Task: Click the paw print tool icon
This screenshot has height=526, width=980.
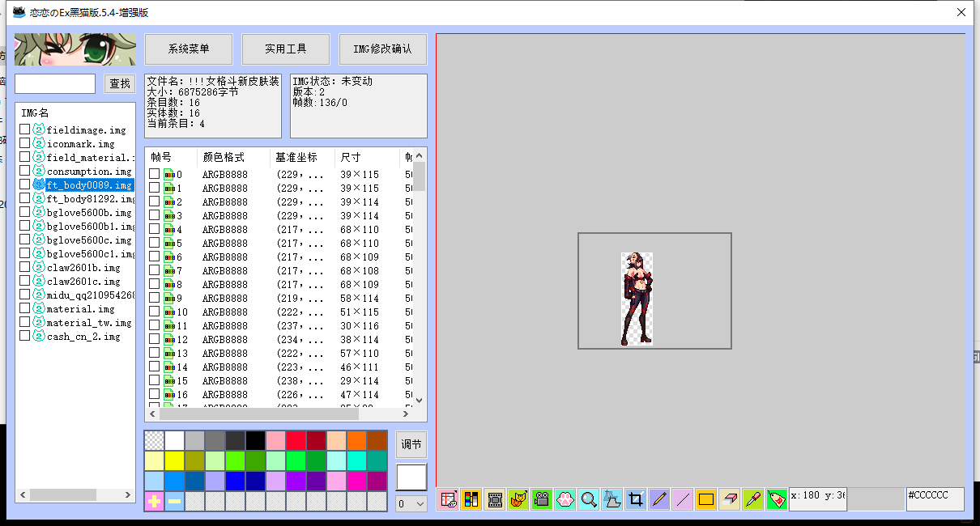Action: (565, 499)
